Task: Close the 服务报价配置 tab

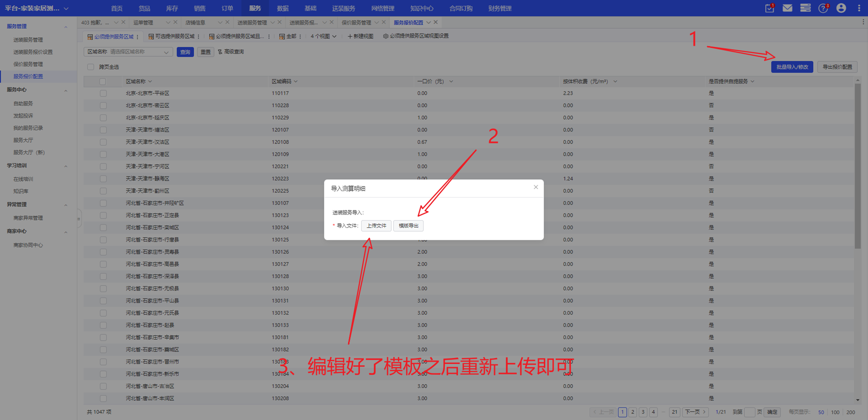Action: pyautogui.click(x=436, y=22)
